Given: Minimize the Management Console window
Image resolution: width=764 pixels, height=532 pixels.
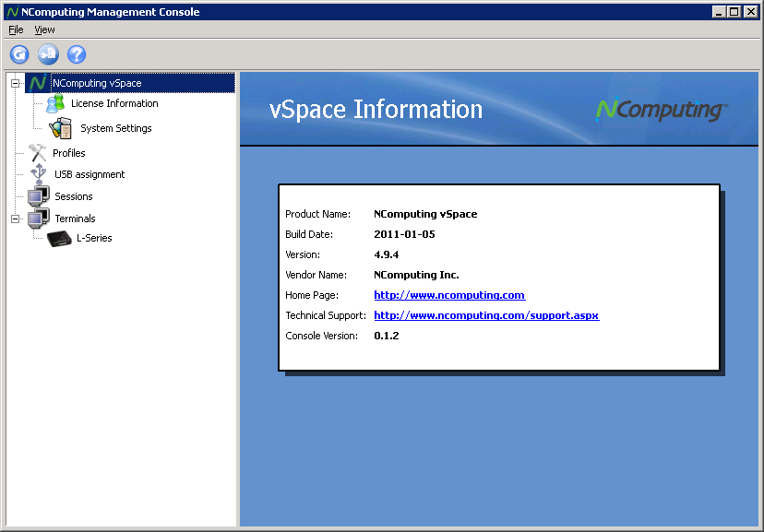Looking at the screenshot, I should point(719,12).
